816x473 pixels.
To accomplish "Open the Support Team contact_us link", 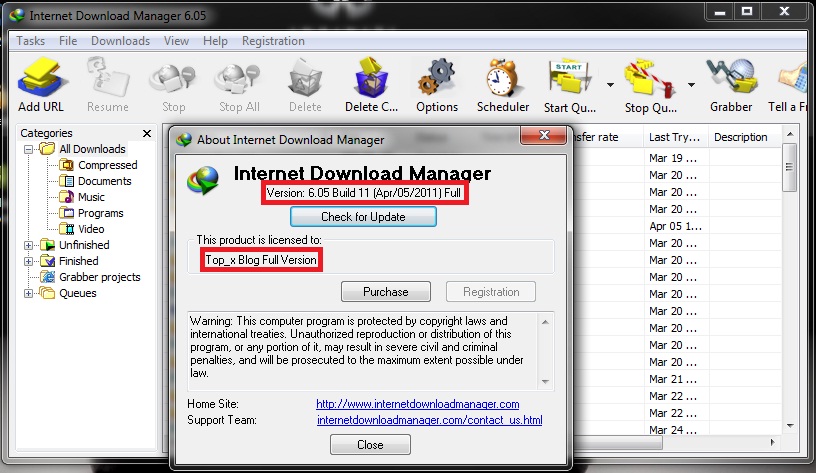I will 429,420.
